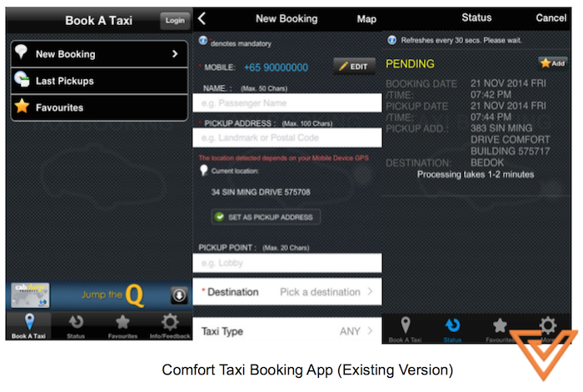Tap Book A Taxi pin in Status screen bar
Image resolution: width=583 pixels, height=392 pixels.
pos(406,325)
